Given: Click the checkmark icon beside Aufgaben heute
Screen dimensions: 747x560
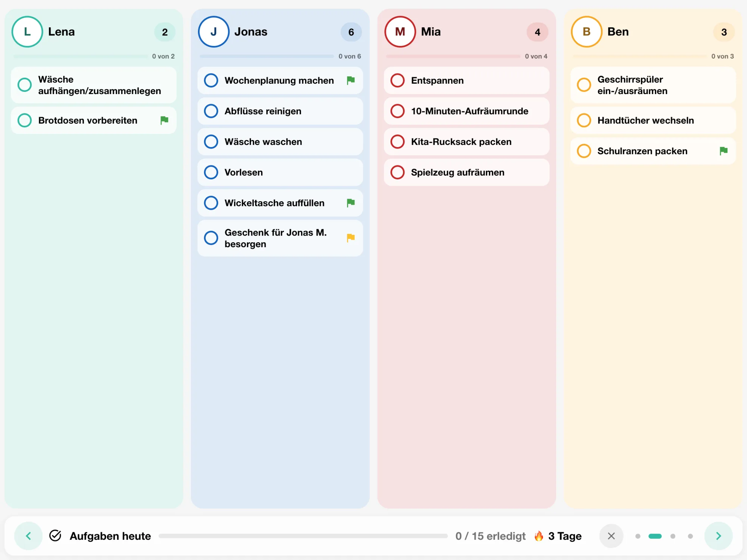Looking at the screenshot, I should [x=55, y=536].
